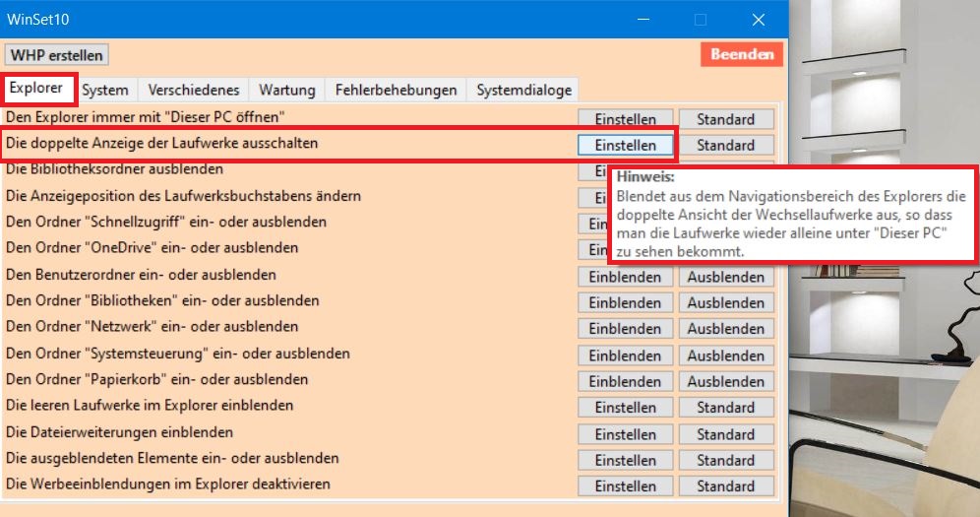This screenshot has height=517, width=980.
Task: Click Ausblenden for the Netzwerk folder
Action: pyautogui.click(x=726, y=329)
